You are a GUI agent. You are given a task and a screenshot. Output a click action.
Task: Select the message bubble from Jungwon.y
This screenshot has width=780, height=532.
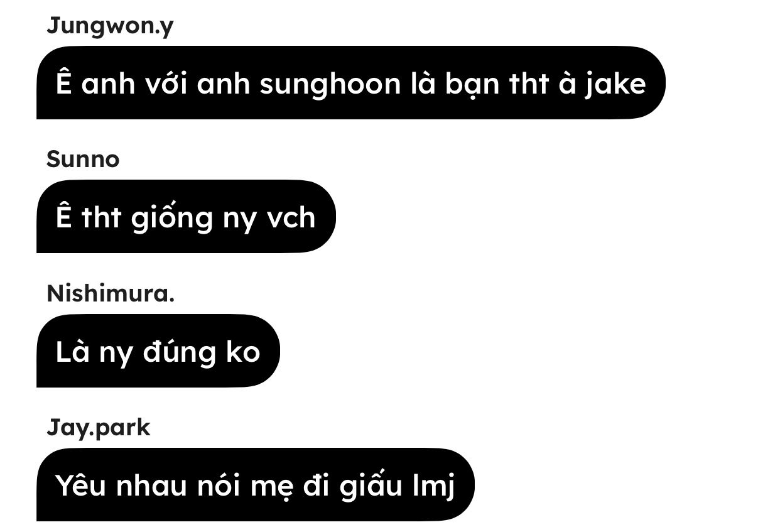(x=350, y=83)
